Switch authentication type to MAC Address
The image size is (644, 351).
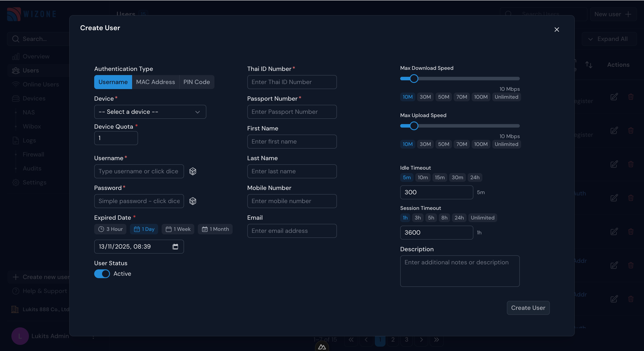pos(155,82)
